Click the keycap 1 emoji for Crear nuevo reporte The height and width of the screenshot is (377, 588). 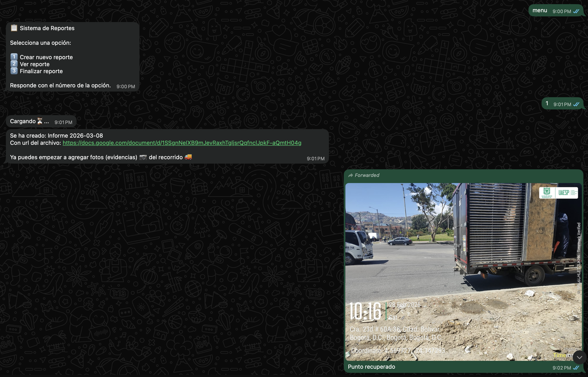pos(14,57)
